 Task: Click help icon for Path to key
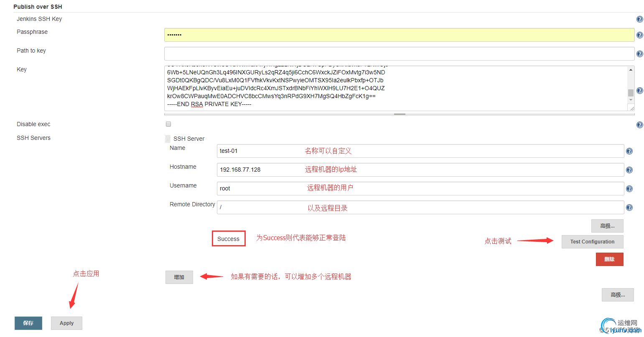pos(639,54)
